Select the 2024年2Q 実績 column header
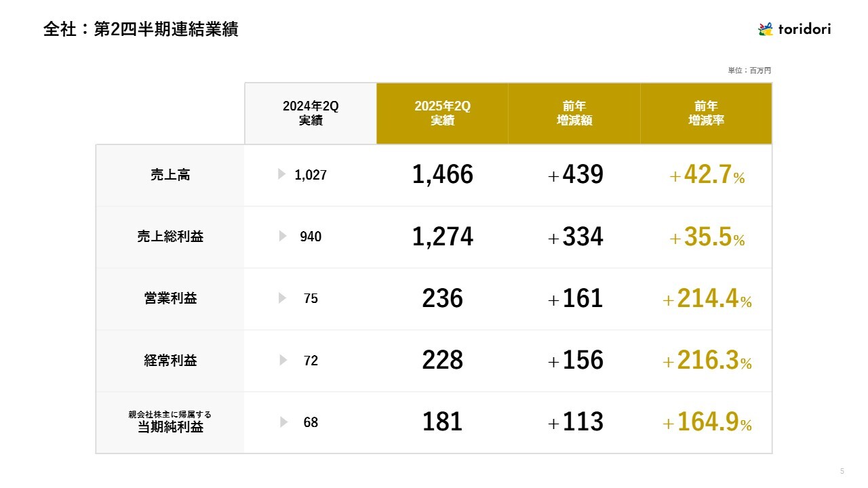The image size is (868, 488). [x=311, y=113]
